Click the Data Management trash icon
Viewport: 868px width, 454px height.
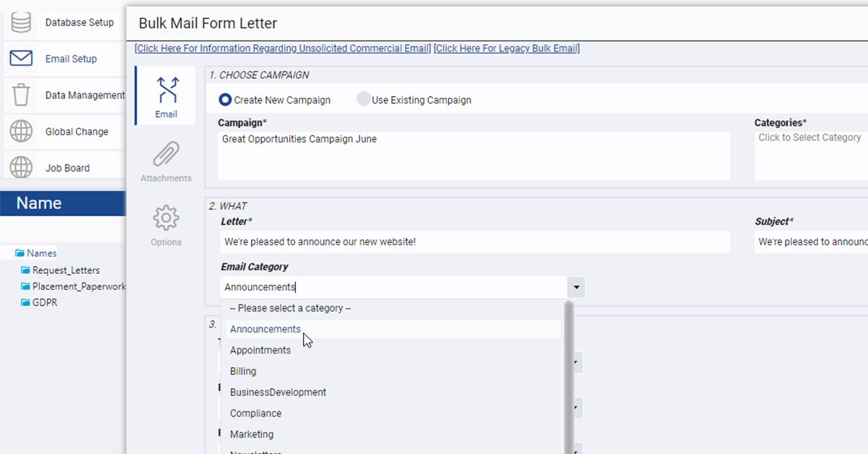point(21,95)
